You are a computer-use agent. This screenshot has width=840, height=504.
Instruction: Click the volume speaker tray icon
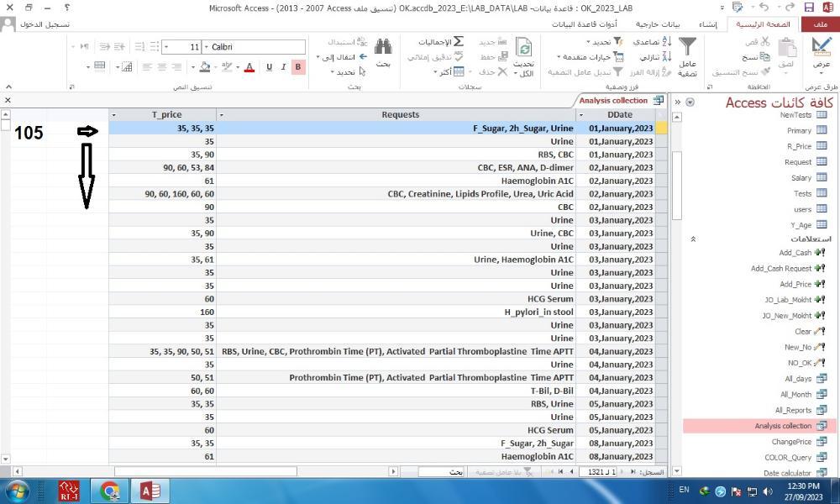[x=767, y=491]
